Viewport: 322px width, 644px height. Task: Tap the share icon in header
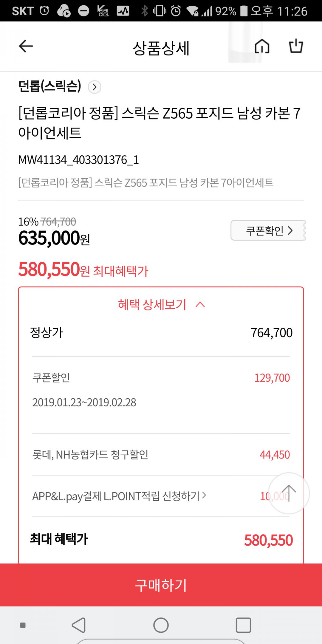click(x=296, y=46)
